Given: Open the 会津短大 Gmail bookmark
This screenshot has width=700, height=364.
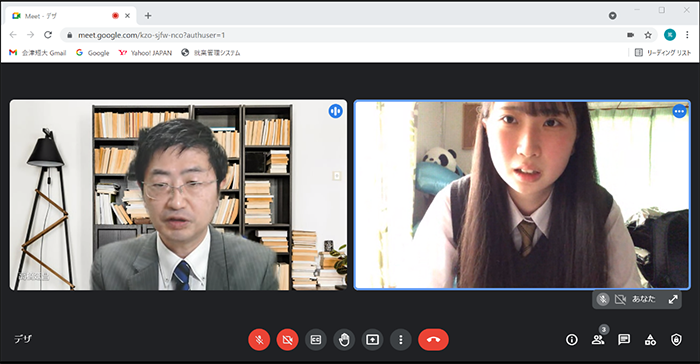Looking at the screenshot, I should coord(38,53).
